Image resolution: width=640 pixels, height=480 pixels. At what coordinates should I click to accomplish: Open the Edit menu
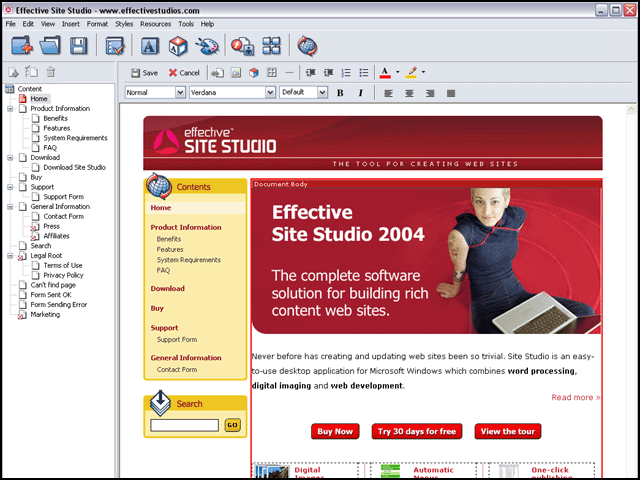pyautogui.click(x=28, y=24)
